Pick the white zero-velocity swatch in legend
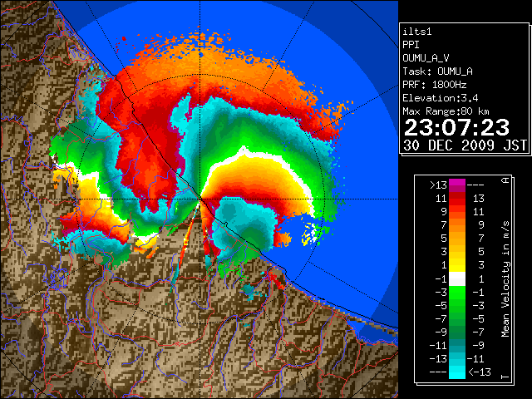Viewport: 532px width, 399px height. click(x=457, y=279)
